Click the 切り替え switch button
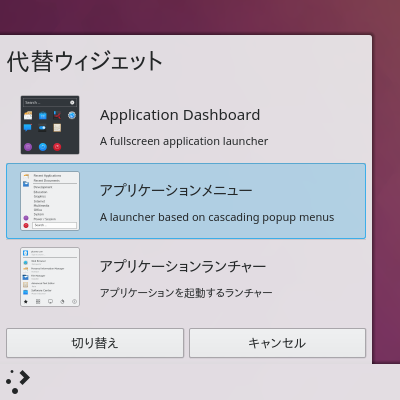400x400 pixels. click(95, 343)
